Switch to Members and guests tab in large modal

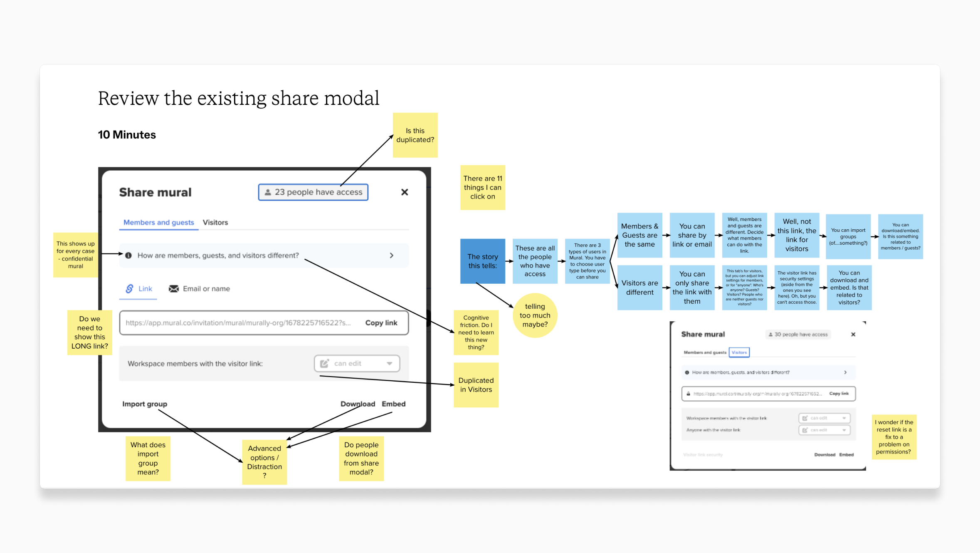158,223
